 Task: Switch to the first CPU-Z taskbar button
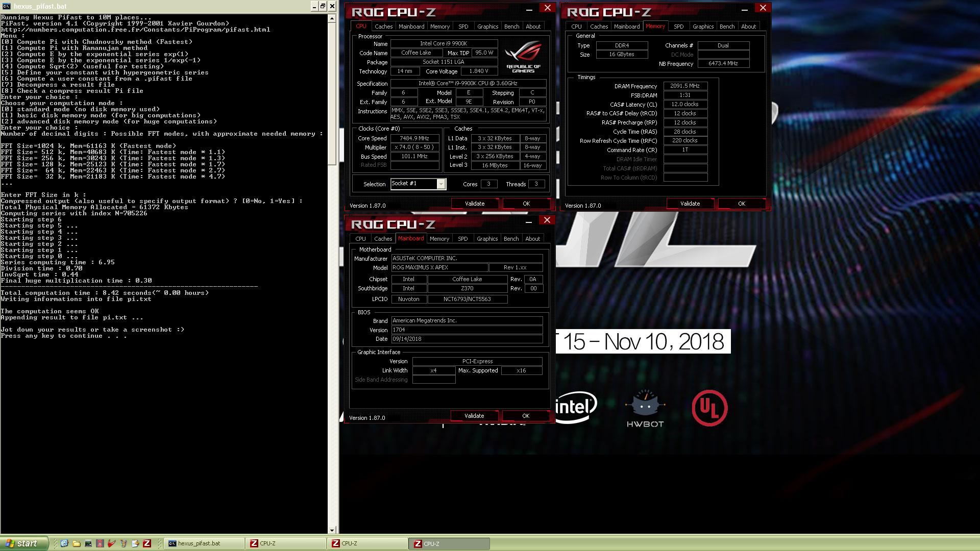point(286,543)
